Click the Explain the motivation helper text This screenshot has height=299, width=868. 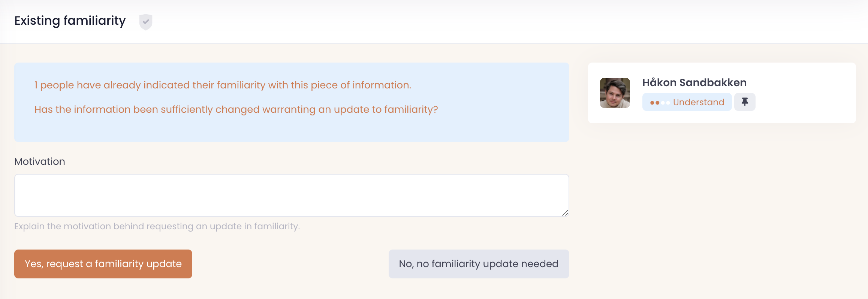(x=157, y=226)
